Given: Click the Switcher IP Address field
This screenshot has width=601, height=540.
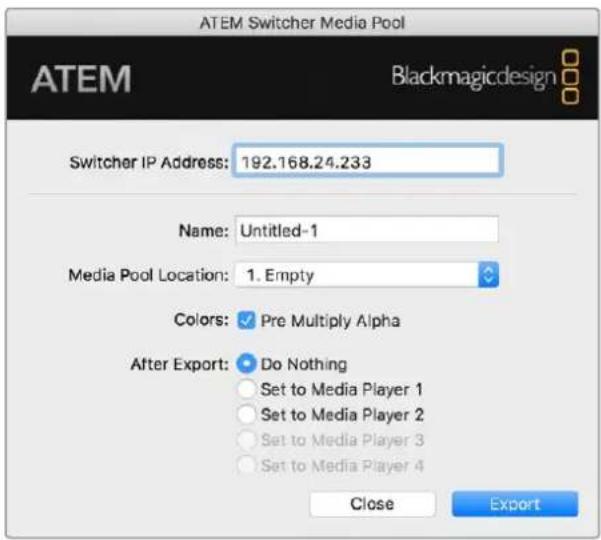Looking at the screenshot, I should [x=367, y=161].
